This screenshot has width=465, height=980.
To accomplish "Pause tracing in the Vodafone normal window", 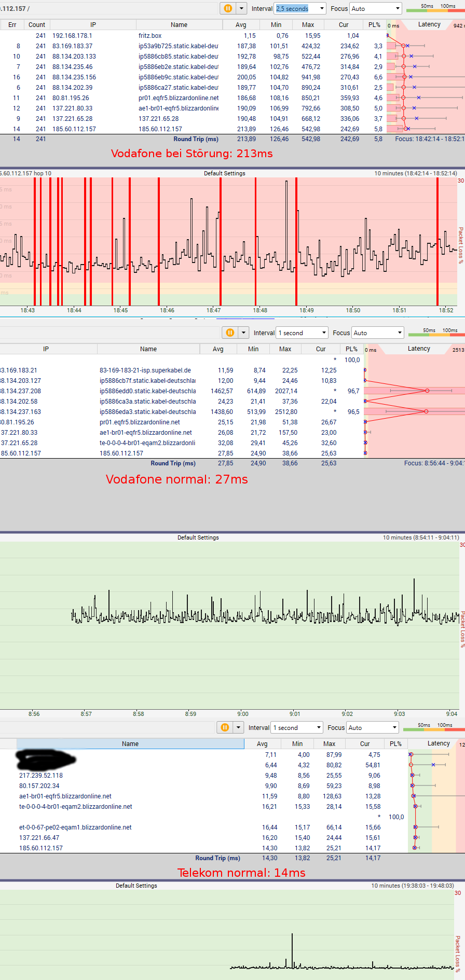I will tap(230, 333).
